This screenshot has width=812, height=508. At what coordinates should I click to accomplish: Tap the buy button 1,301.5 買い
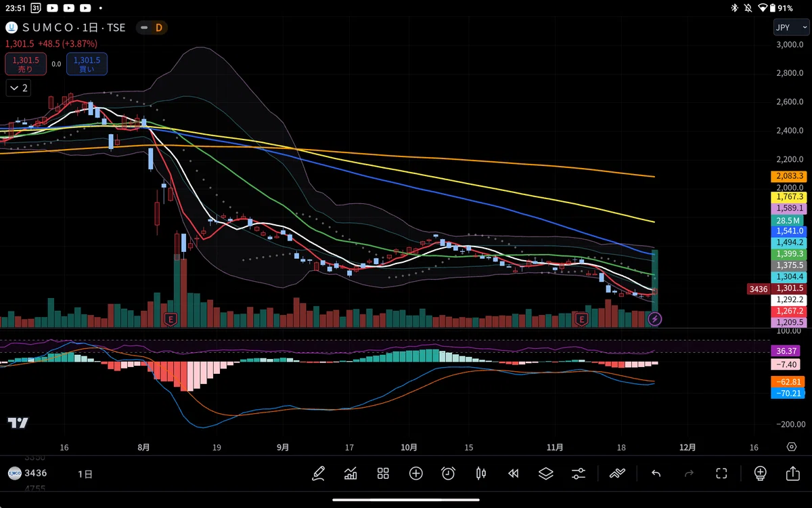[x=87, y=64]
